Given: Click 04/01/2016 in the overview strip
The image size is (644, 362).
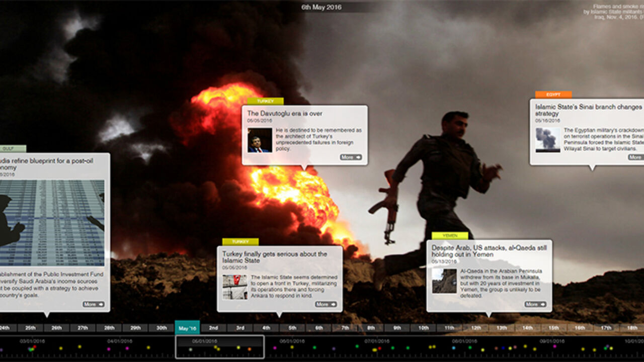Looking at the screenshot, I should (x=119, y=341).
